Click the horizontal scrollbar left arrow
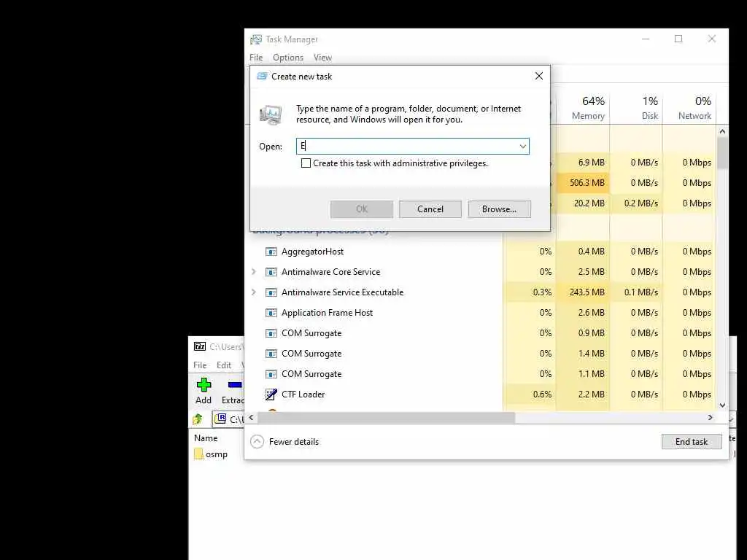 (x=251, y=418)
